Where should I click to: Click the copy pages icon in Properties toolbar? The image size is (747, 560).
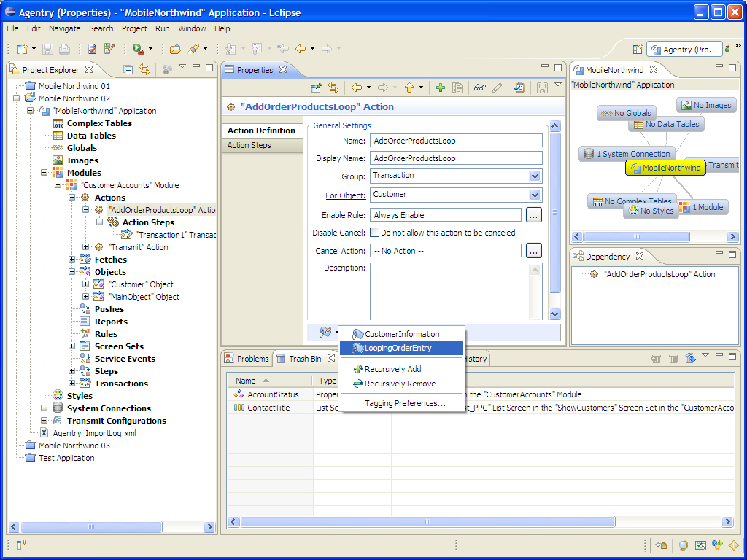(x=458, y=87)
